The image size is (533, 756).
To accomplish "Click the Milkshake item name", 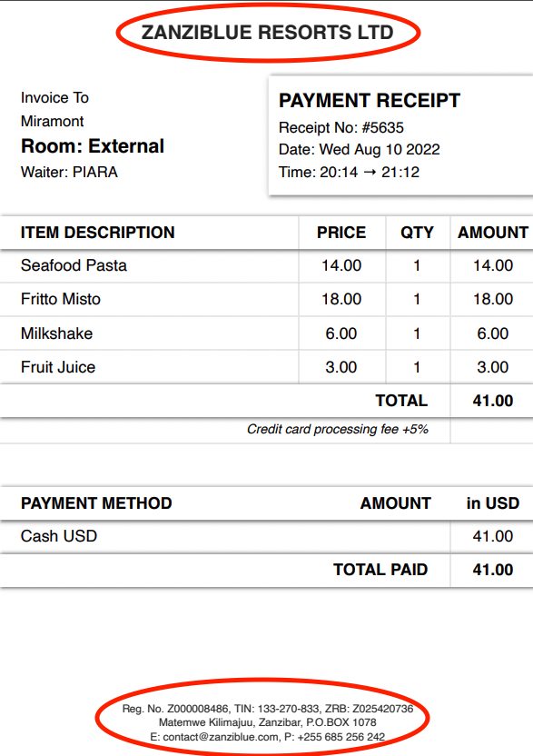I will coord(56,333).
